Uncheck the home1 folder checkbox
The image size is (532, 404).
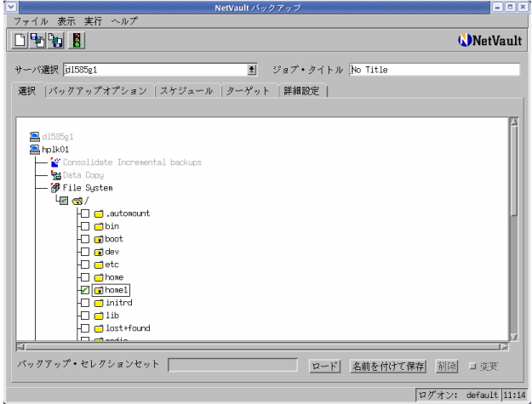85,290
